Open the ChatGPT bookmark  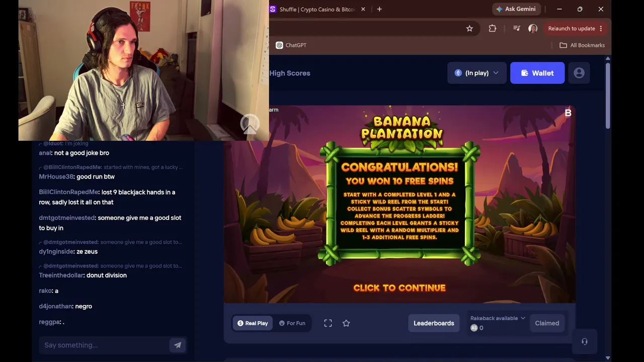pyautogui.click(x=291, y=45)
